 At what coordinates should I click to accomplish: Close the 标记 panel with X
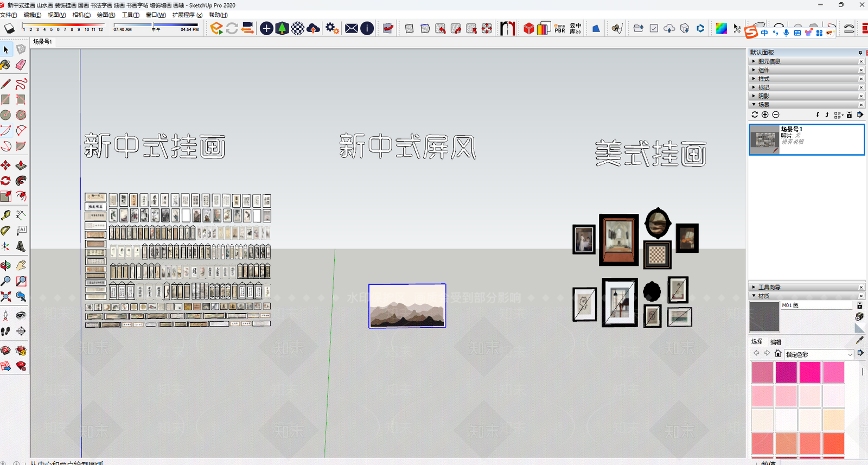861,87
